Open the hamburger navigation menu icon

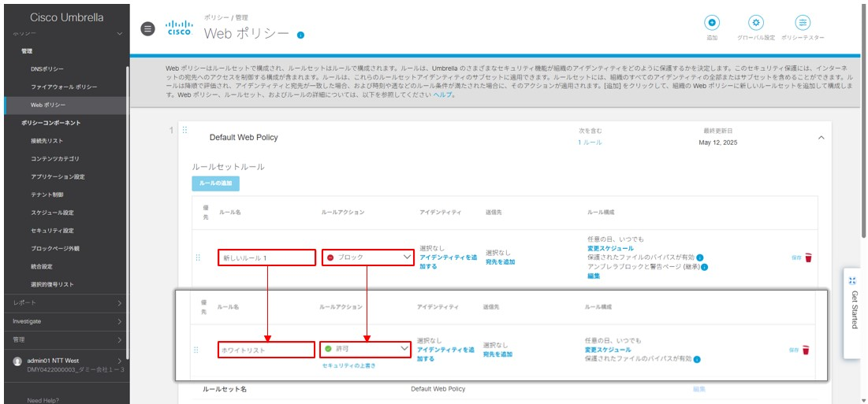147,28
